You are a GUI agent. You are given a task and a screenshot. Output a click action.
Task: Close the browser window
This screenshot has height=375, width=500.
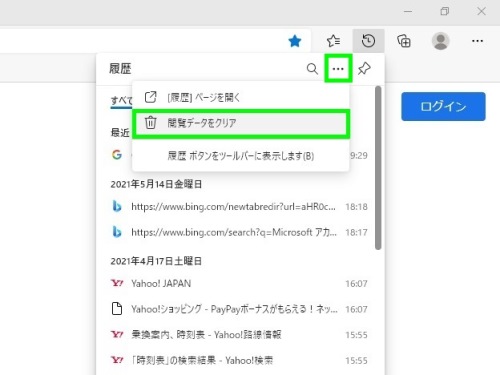tap(481, 11)
